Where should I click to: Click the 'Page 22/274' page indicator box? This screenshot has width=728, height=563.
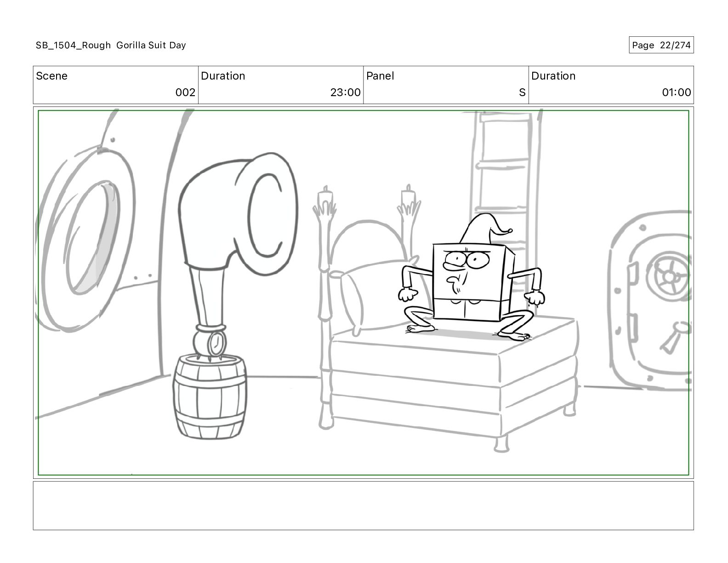click(661, 45)
